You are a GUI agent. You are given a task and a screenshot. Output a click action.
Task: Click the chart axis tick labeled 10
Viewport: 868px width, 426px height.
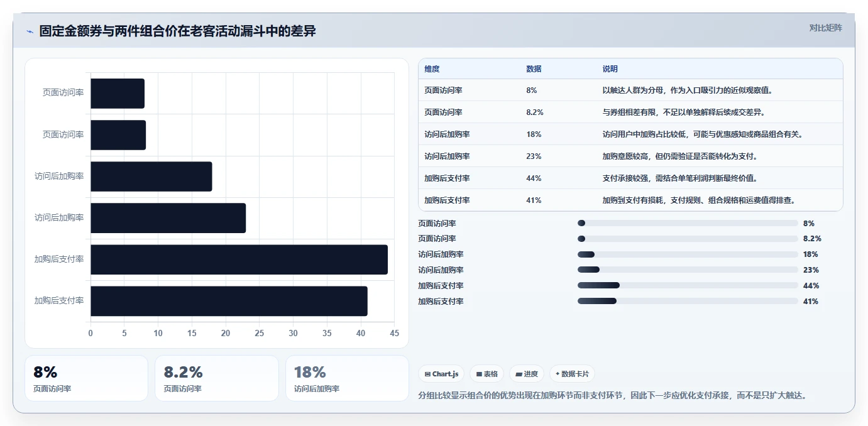(x=158, y=333)
